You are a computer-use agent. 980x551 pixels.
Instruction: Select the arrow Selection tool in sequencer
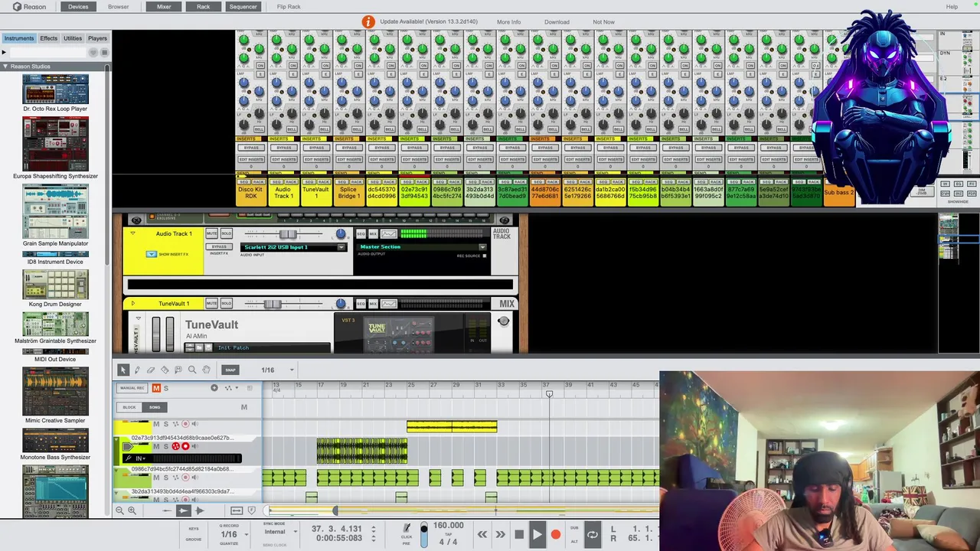(x=123, y=370)
